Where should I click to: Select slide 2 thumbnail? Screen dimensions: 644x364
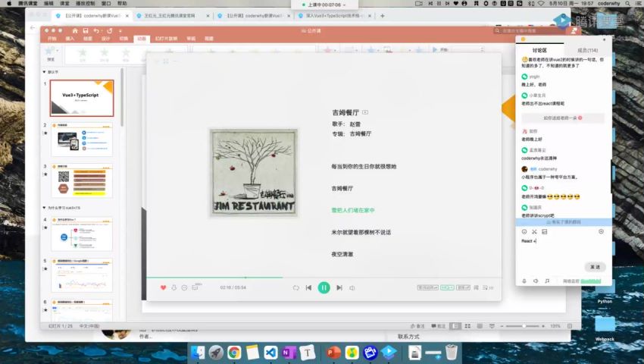82,140
